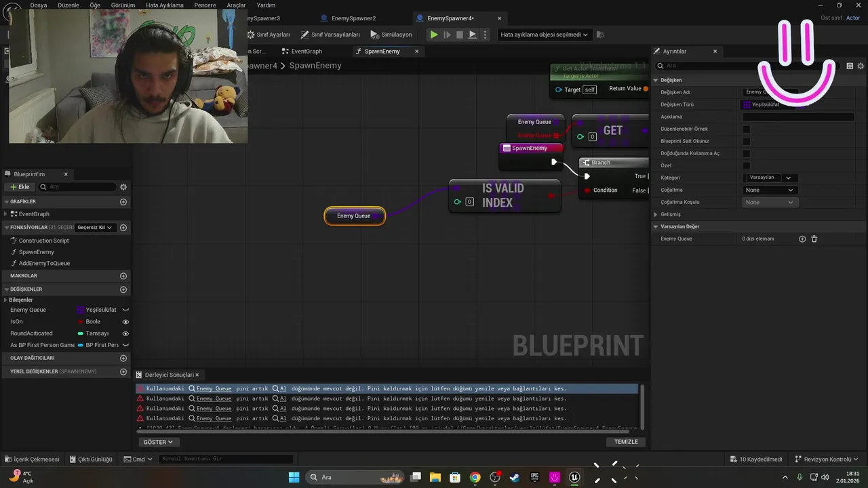The width and height of the screenshot is (868, 488).
Task: Click the frame-advance play icon
Action: point(447,35)
